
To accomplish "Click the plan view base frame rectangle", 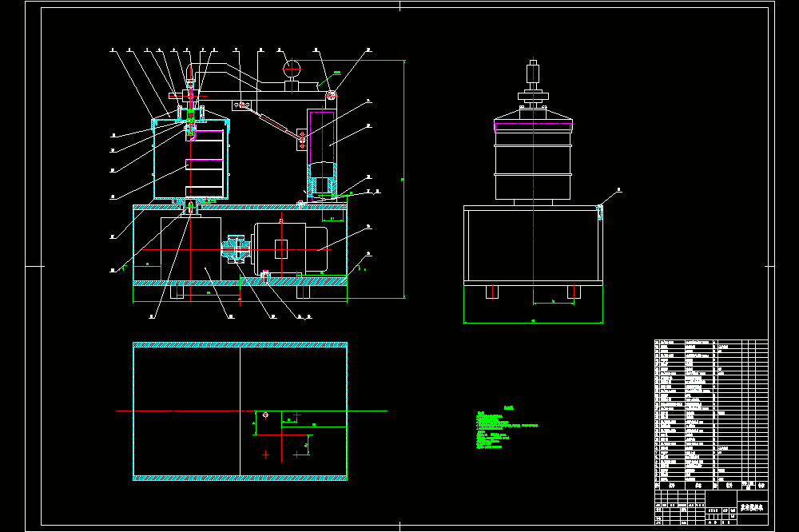I will click(240, 411).
